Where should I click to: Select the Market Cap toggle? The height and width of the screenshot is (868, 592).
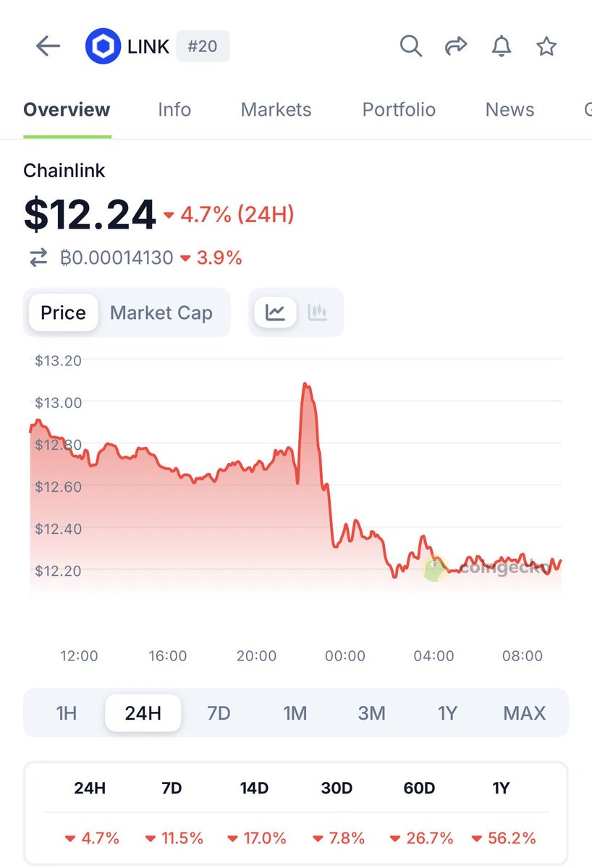click(161, 312)
